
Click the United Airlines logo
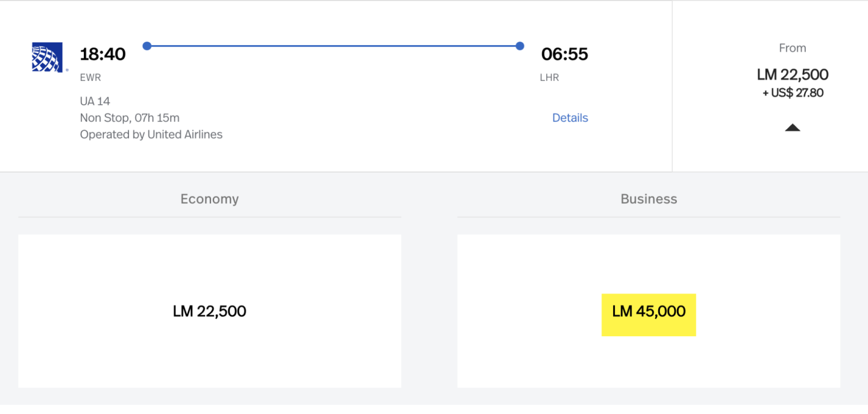(48, 57)
